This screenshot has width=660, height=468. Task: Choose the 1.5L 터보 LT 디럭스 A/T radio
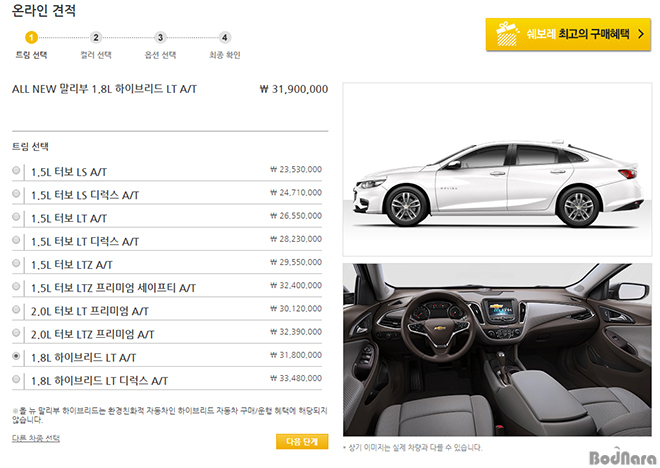tap(16, 240)
